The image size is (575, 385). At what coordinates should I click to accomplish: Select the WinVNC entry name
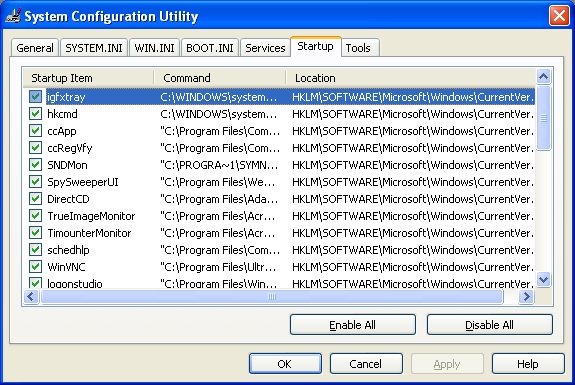pos(66,267)
